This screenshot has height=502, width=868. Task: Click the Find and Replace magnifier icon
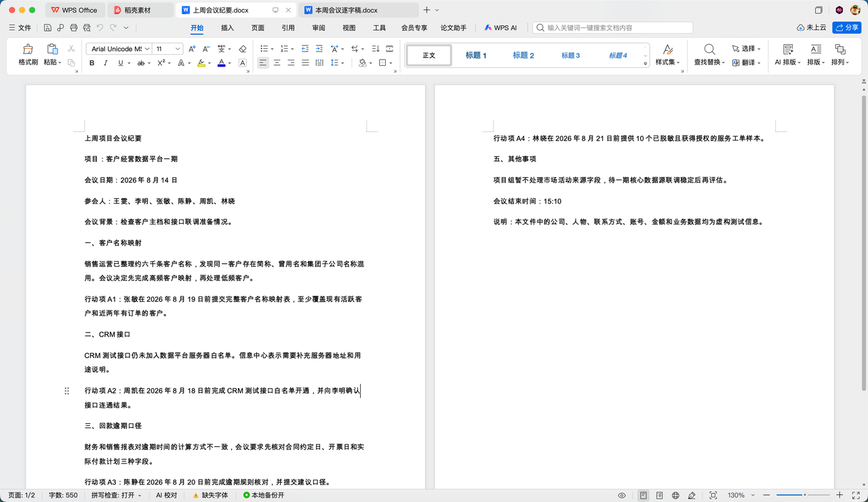click(x=709, y=50)
